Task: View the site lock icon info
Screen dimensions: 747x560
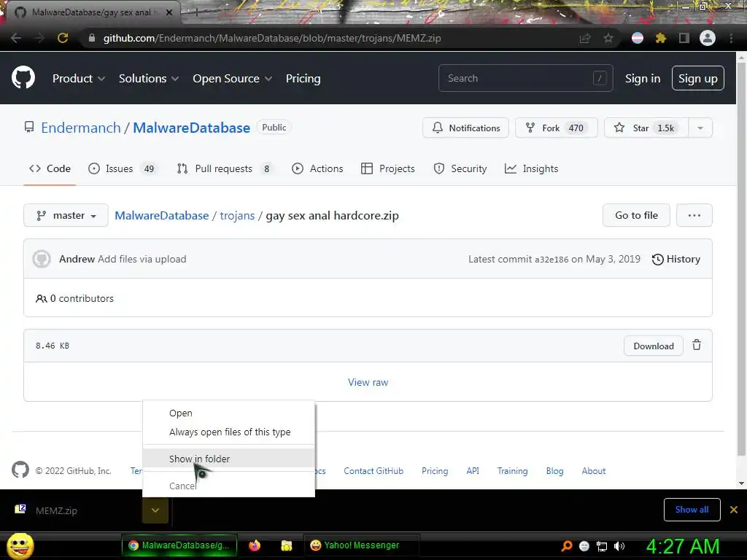Action: [x=92, y=38]
